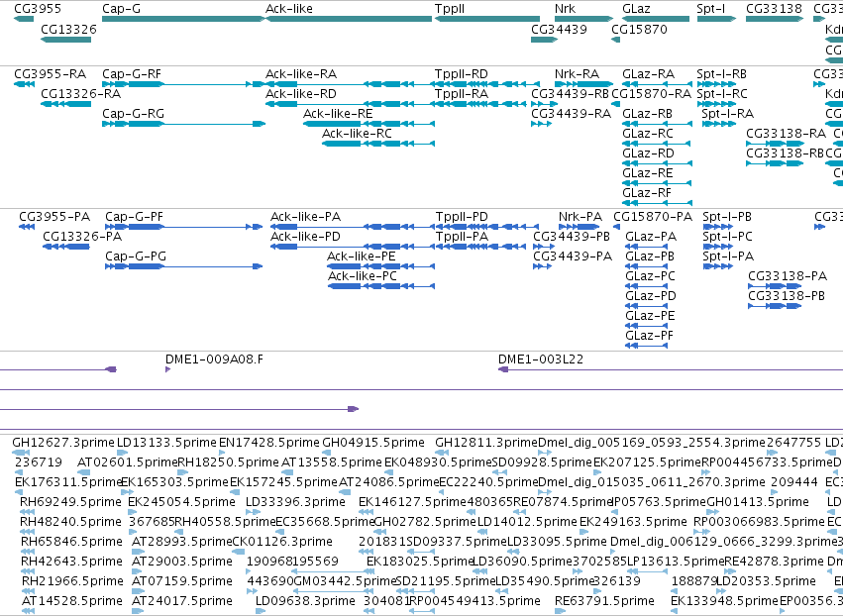This screenshot has height=616, width=843.
Task: Open protein 'Spt-I-PC'
Action: point(727,237)
